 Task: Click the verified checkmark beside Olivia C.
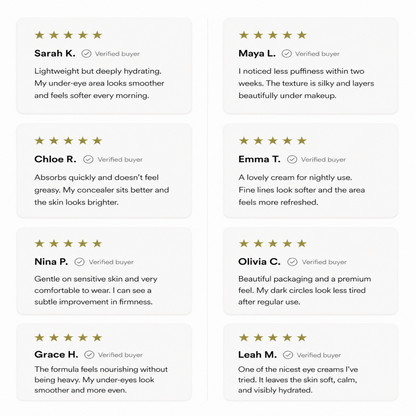tap(292, 262)
